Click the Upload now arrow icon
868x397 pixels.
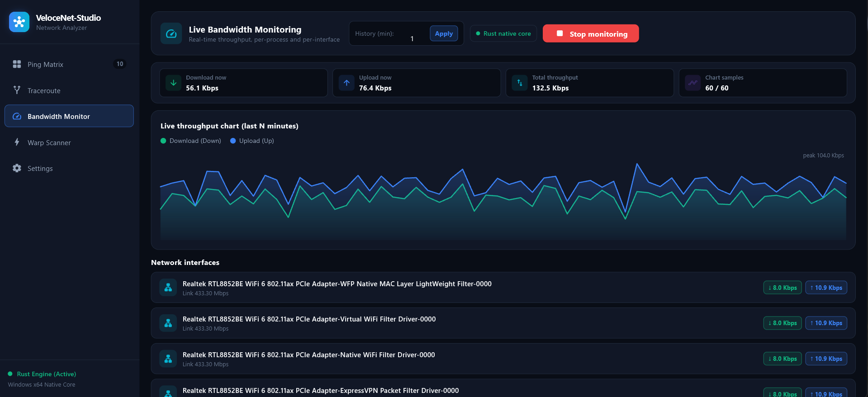coord(346,83)
